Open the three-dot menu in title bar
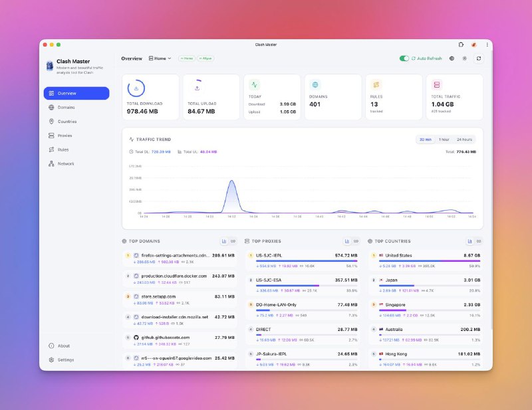The width and height of the screenshot is (532, 410). pos(487,45)
